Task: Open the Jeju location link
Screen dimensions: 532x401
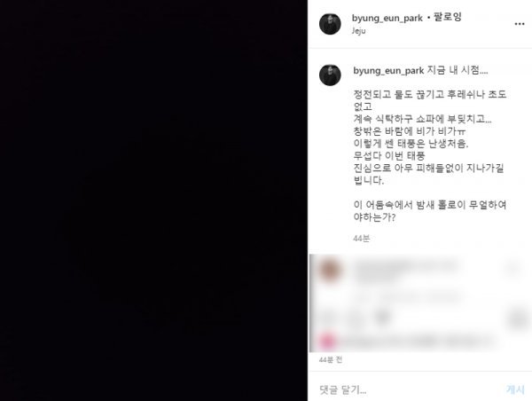Action: pyautogui.click(x=358, y=30)
